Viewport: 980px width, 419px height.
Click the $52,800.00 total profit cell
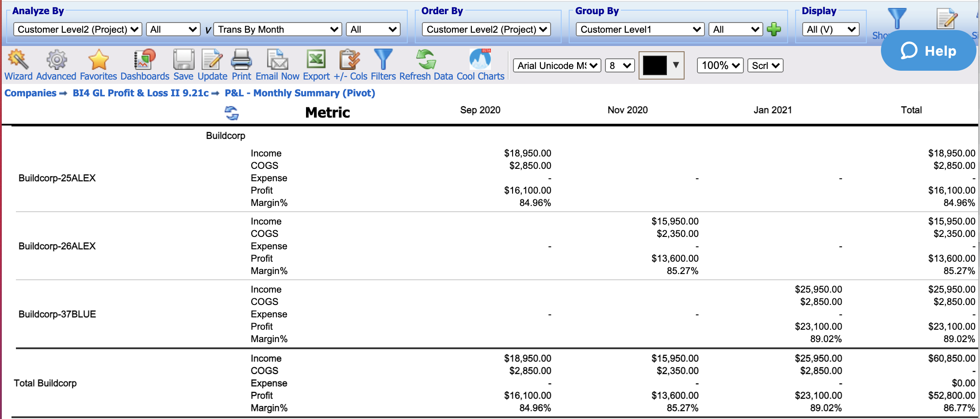952,396
